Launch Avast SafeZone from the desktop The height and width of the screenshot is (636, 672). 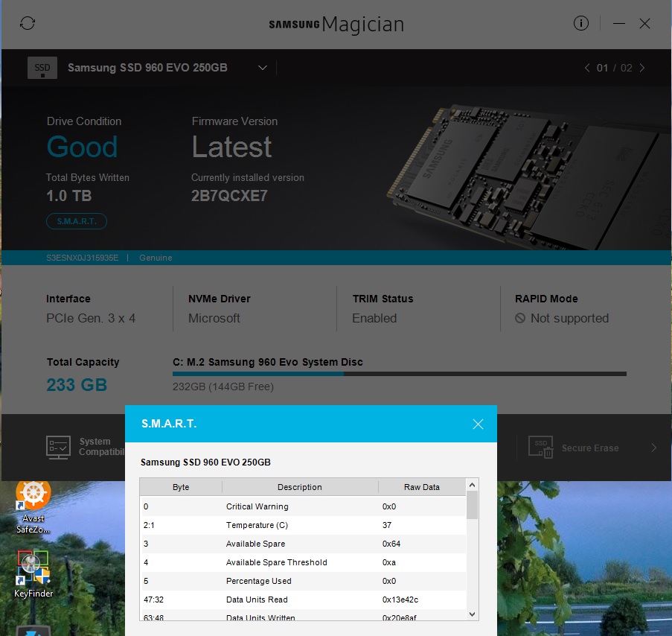(33, 494)
